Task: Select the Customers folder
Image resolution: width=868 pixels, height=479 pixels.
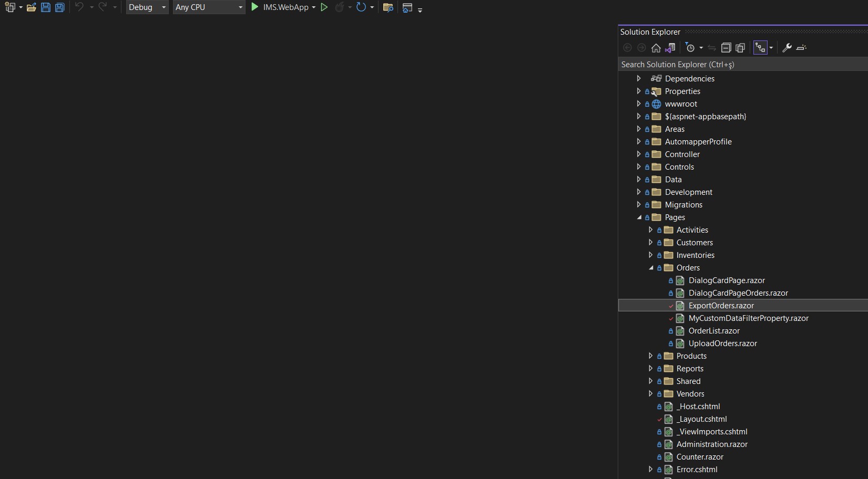Action: click(695, 242)
